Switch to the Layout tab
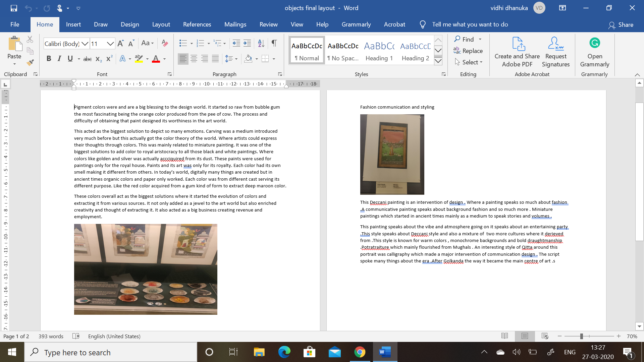 161,24
